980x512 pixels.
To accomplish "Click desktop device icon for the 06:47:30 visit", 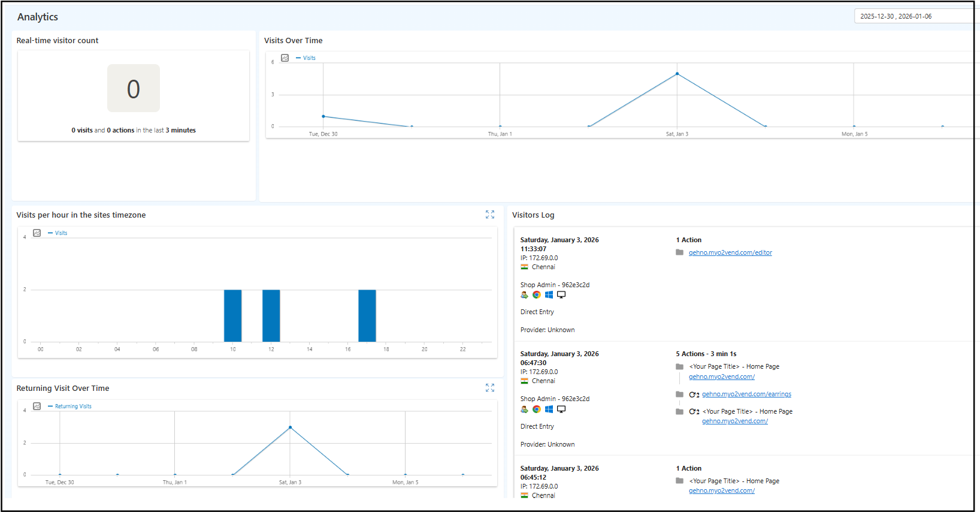I will [561, 409].
